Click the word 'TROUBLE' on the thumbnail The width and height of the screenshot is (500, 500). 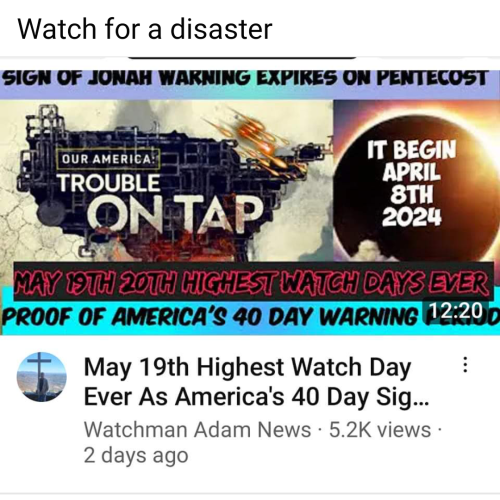point(109,183)
